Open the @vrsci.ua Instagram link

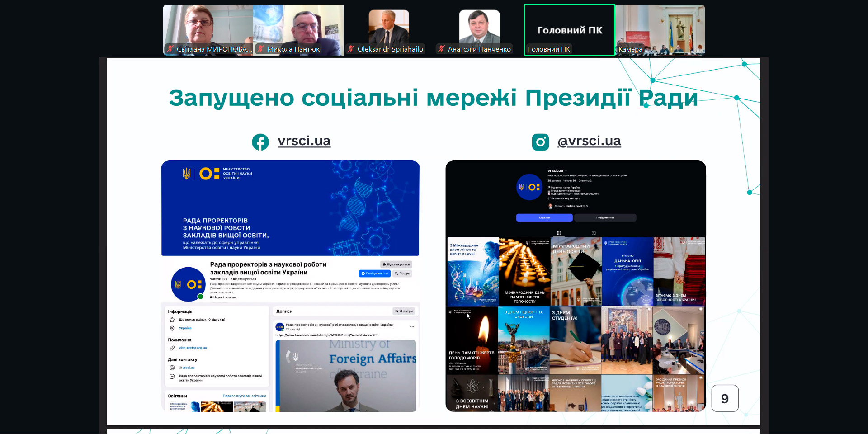[x=589, y=141]
